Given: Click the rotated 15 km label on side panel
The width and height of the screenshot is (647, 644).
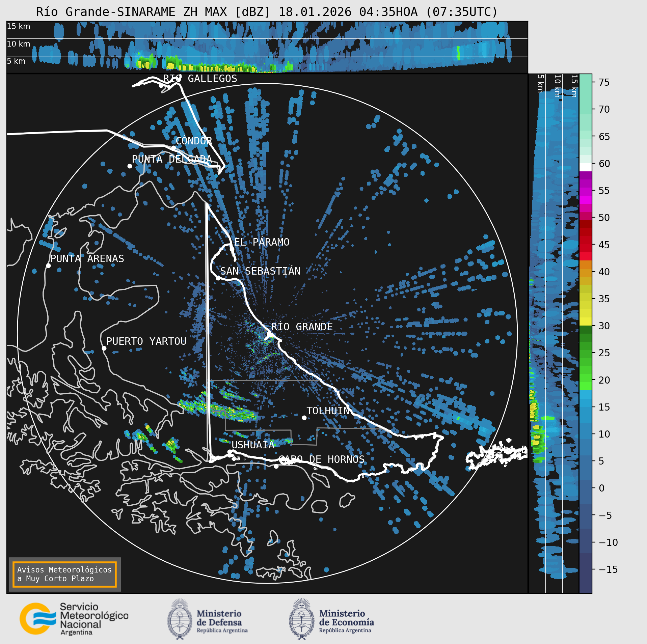Looking at the screenshot, I should (x=574, y=86).
